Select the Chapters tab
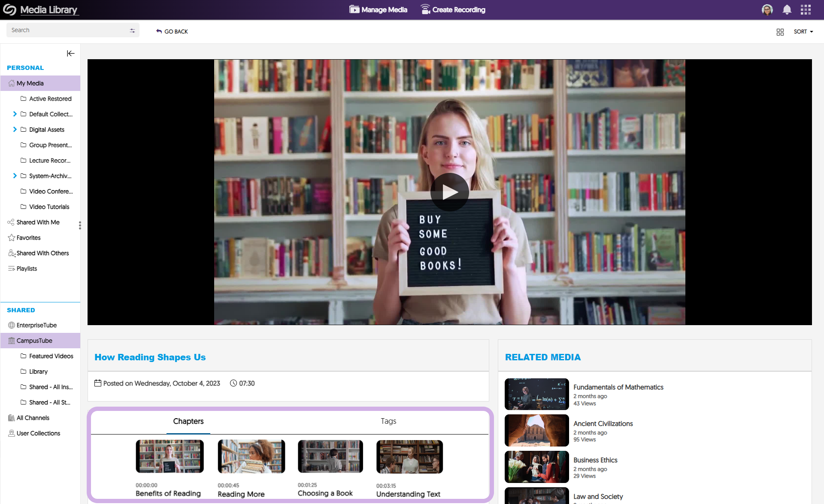Image resolution: width=824 pixels, height=504 pixels. [188, 421]
